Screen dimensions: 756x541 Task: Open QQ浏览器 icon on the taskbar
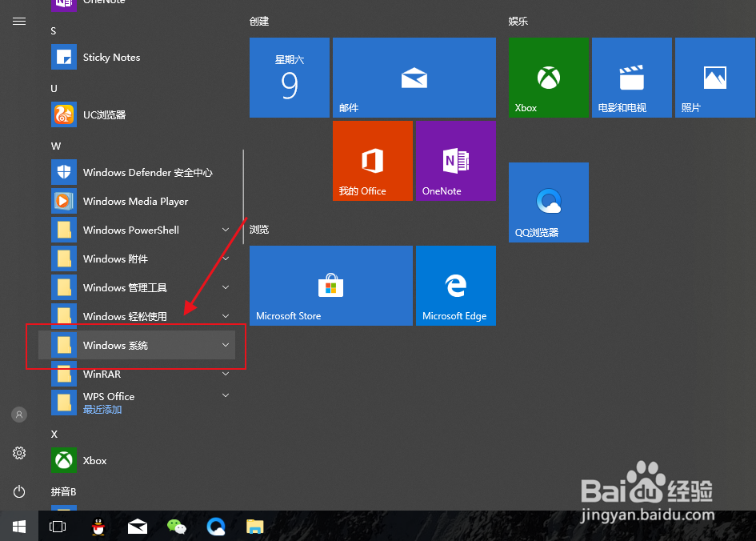point(216,527)
